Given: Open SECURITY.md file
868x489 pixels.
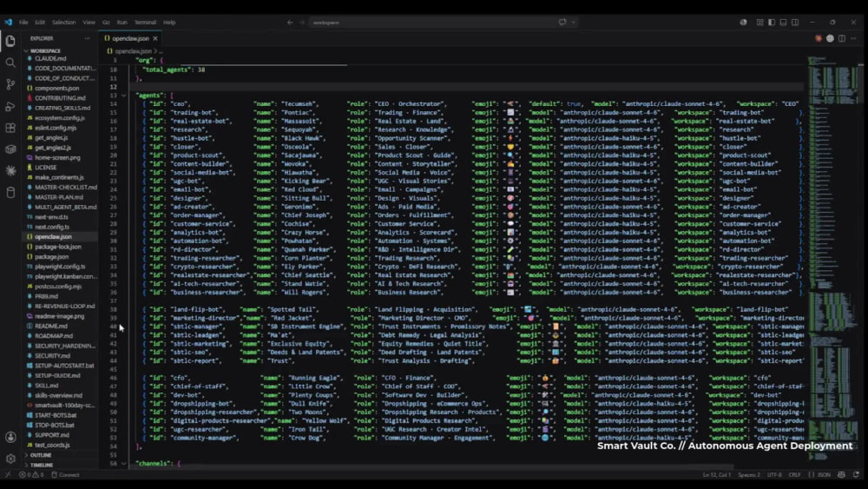Looking at the screenshot, I should coord(52,355).
